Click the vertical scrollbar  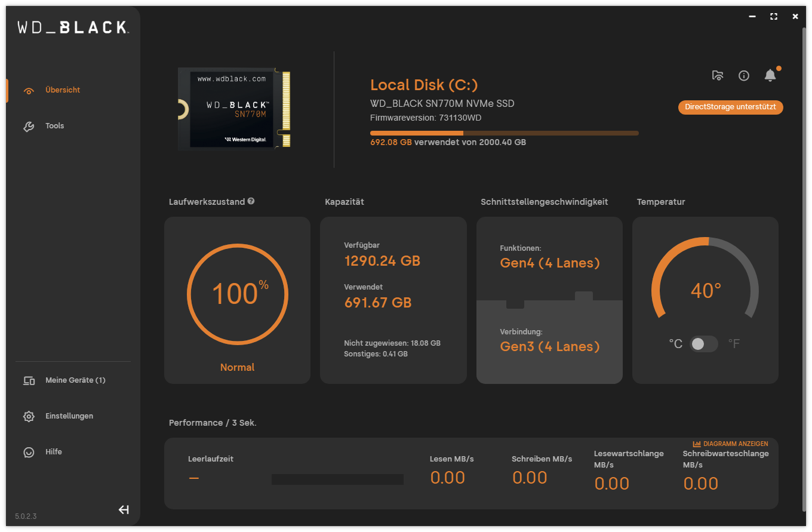coord(804,269)
